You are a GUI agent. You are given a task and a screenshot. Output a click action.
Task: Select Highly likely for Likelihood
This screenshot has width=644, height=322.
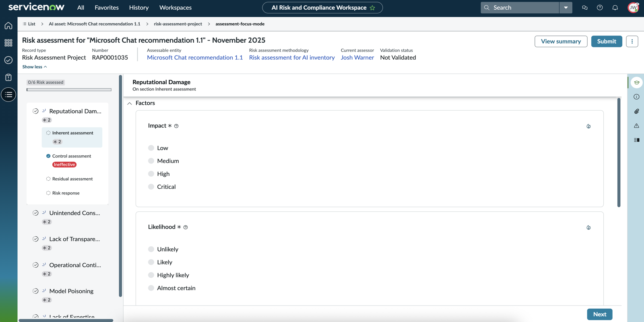click(x=151, y=275)
